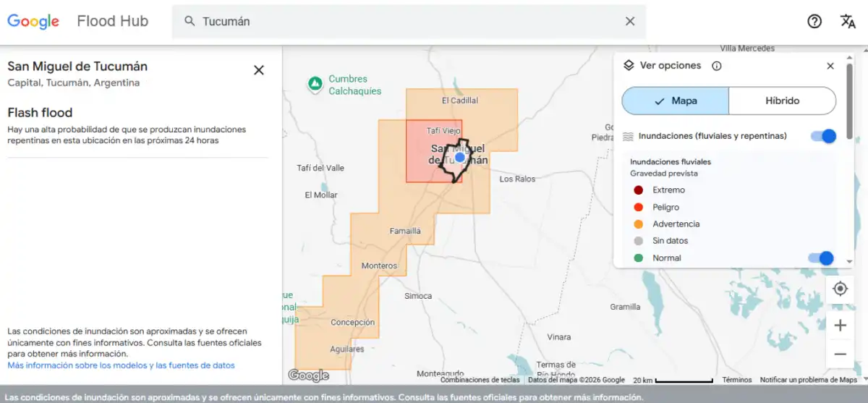Click into the Tucumán search field
The width and height of the screenshot is (868, 403).
coord(409,21)
